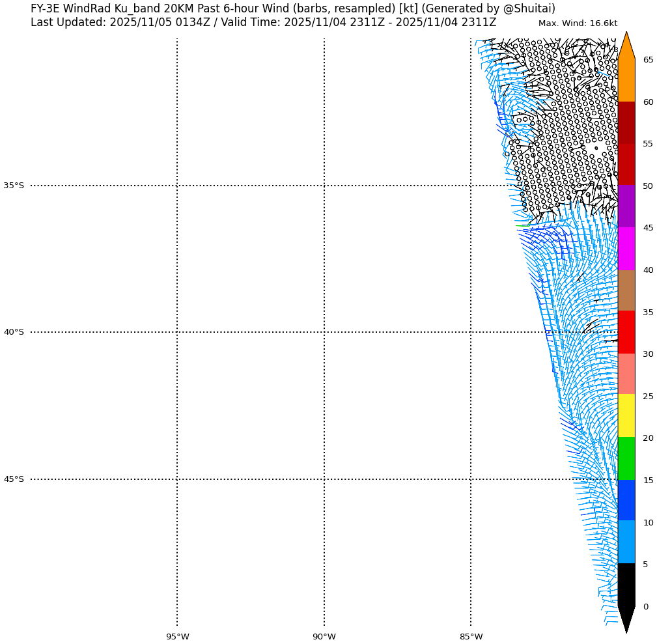
Task: Click the 35°S latitude axis label
Action: [14, 186]
